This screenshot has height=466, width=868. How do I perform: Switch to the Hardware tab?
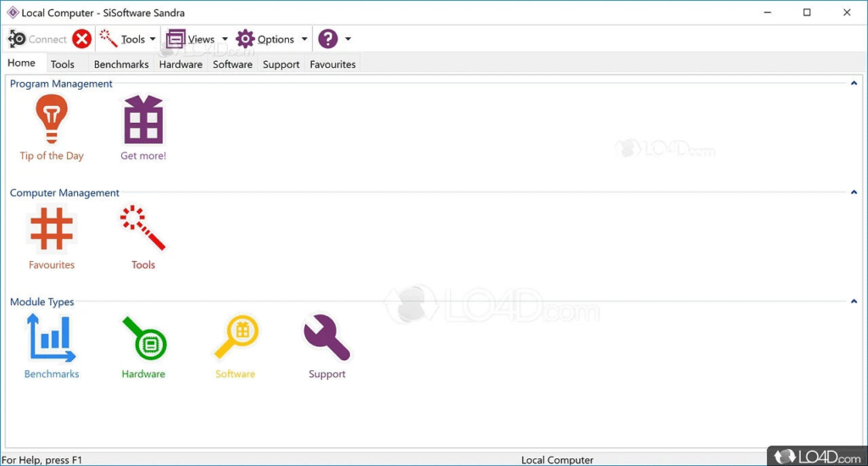click(x=181, y=64)
